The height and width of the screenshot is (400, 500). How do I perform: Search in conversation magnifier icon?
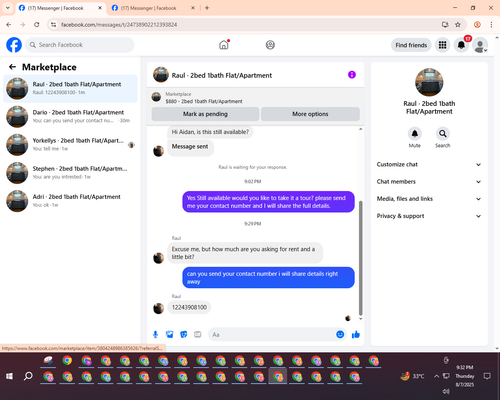(442, 134)
